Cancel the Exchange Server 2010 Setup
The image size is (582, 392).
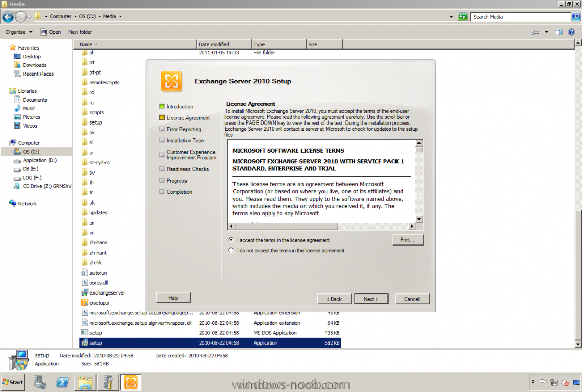(412, 299)
